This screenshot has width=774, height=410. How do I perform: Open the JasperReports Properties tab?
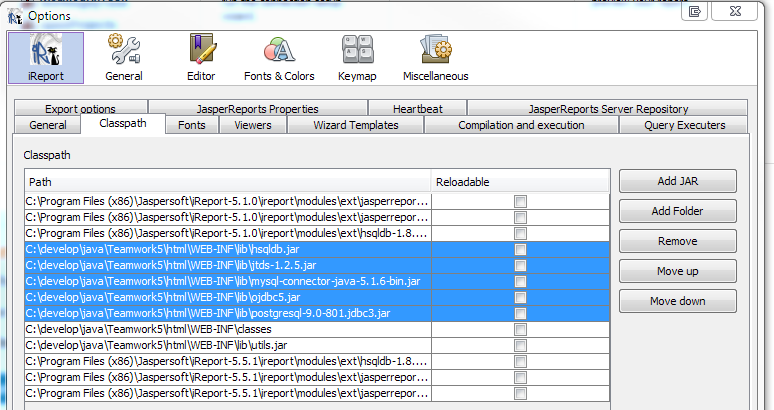[x=257, y=109]
